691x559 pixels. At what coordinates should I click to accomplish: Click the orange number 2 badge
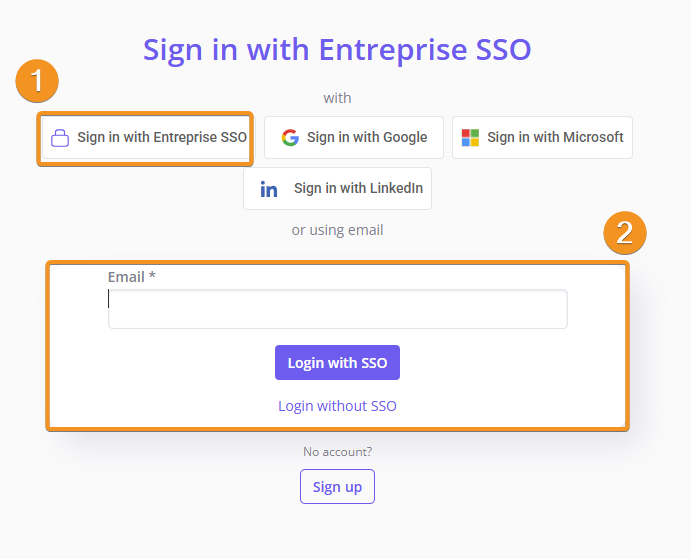pyautogui.click(x=625, y=233)
